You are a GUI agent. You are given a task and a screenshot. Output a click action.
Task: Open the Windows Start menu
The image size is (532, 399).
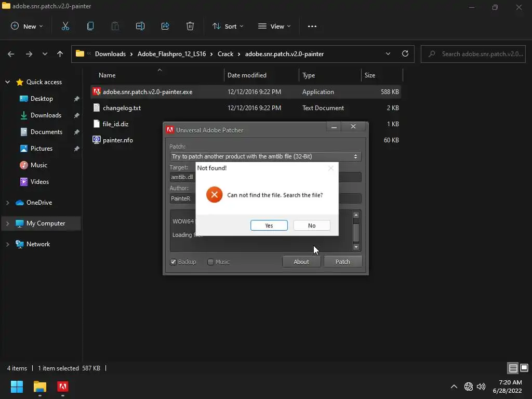[17, 387]
